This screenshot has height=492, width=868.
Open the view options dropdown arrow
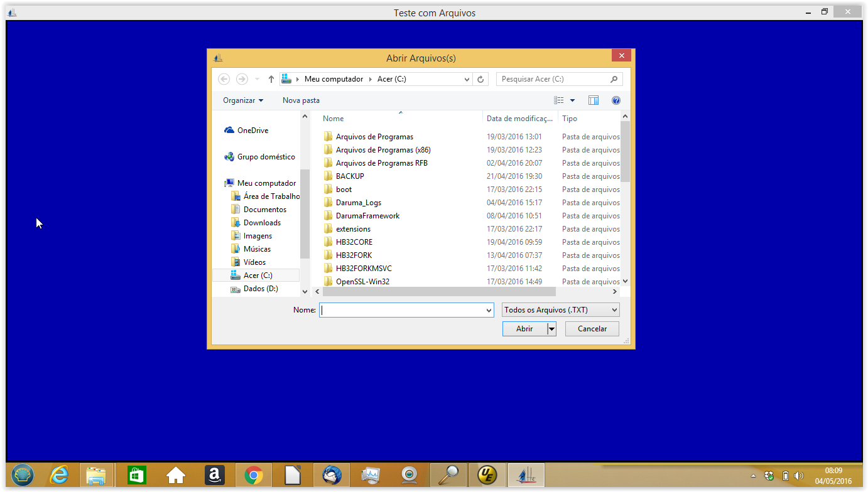(572, 100)
